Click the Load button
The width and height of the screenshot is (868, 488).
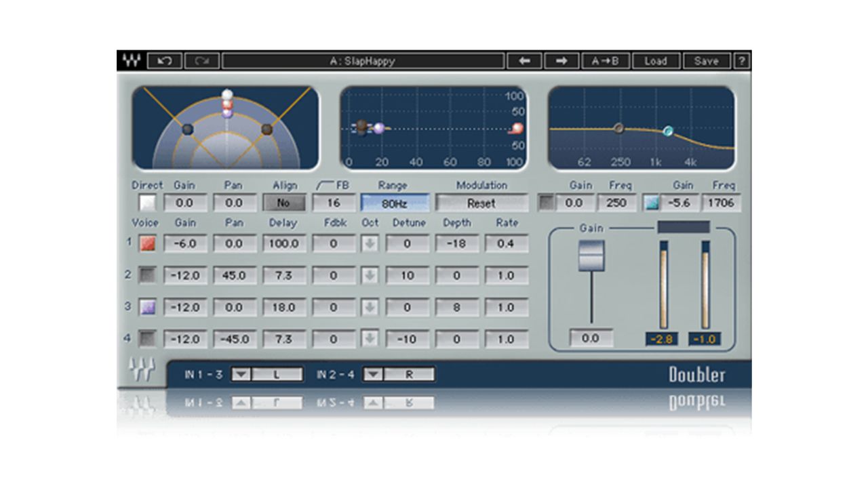(x=656, y=61)
